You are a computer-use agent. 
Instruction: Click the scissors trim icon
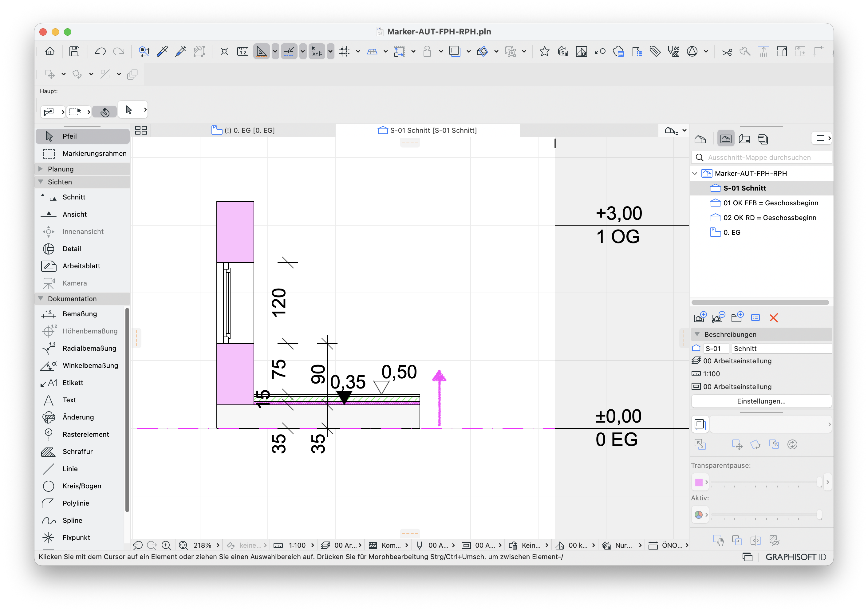726,51
